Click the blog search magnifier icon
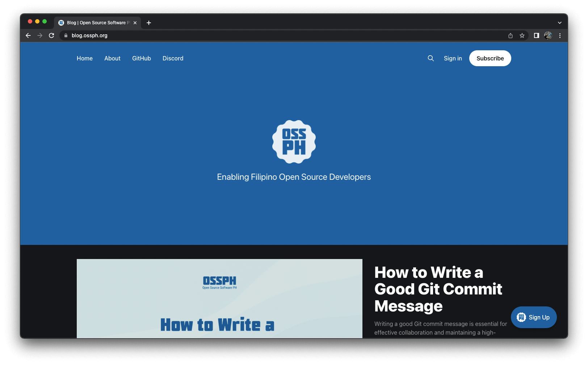 [x=430, y=58]
